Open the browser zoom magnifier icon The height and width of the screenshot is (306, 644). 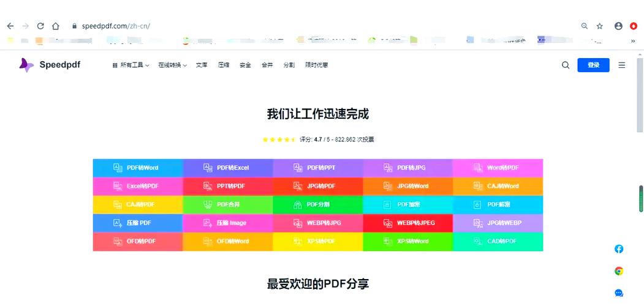585,26
